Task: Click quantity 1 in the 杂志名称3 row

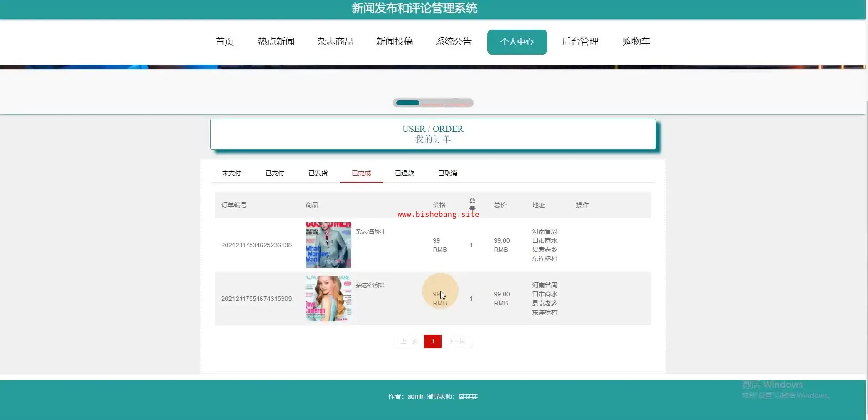Action: 471,299
